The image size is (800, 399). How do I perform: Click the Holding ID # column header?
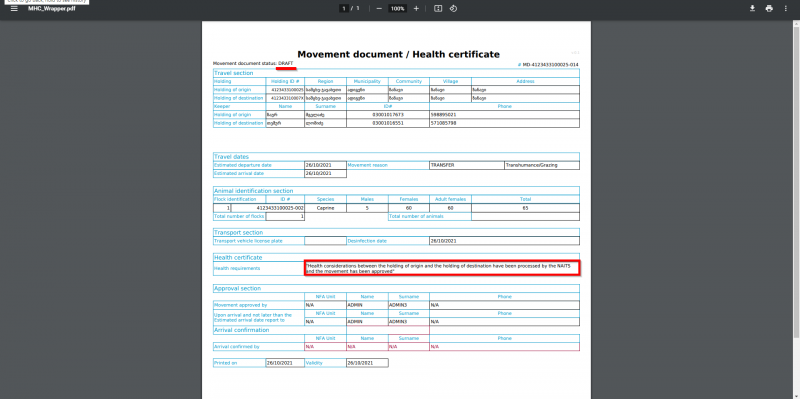285,81
